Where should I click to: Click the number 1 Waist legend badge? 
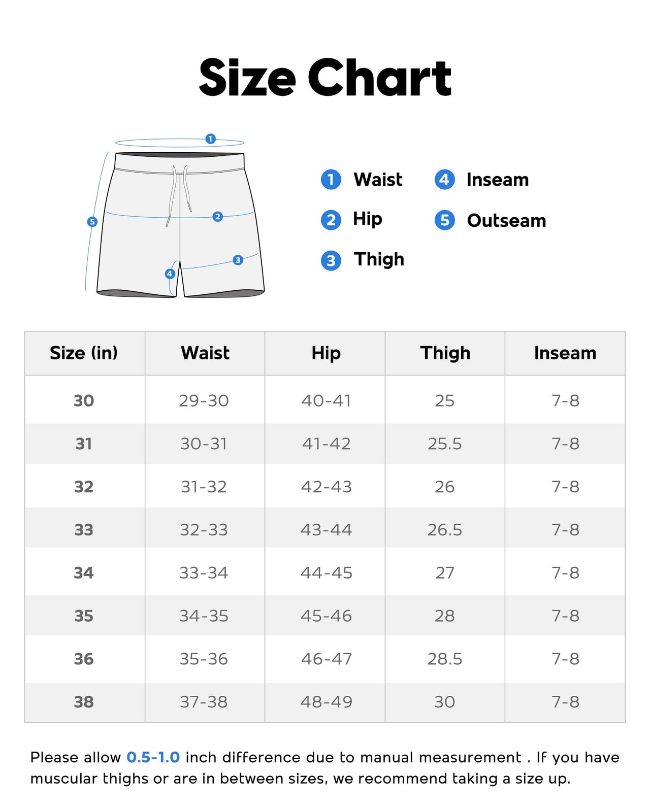[331, 180]
